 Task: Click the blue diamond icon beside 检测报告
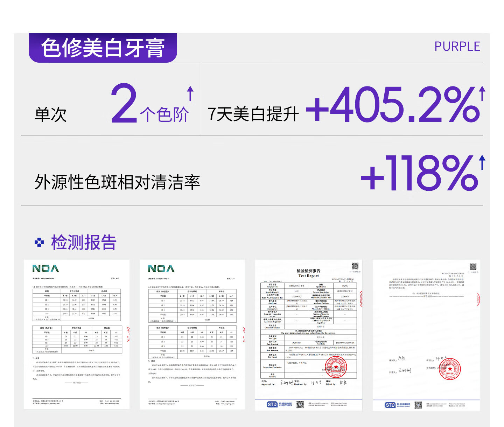pyautogui.click(x=40, y=242)
